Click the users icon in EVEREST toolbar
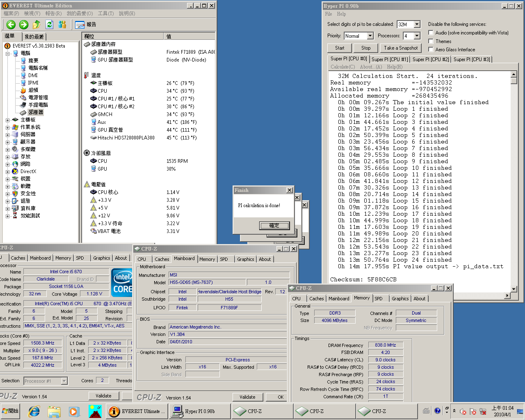Viewport: 525px width, 420px height. (x=62, y=25)
